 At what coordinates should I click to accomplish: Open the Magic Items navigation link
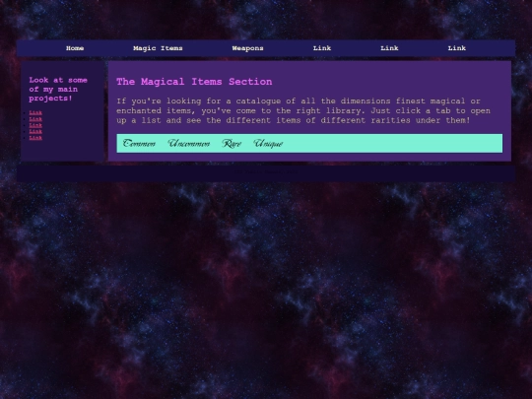(x=158, y=48)
